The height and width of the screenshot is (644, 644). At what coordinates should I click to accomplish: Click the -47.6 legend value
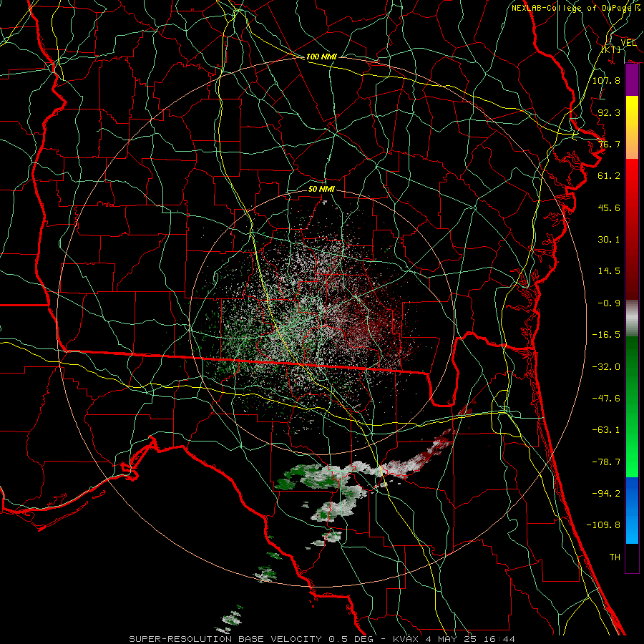coord(606,399)
